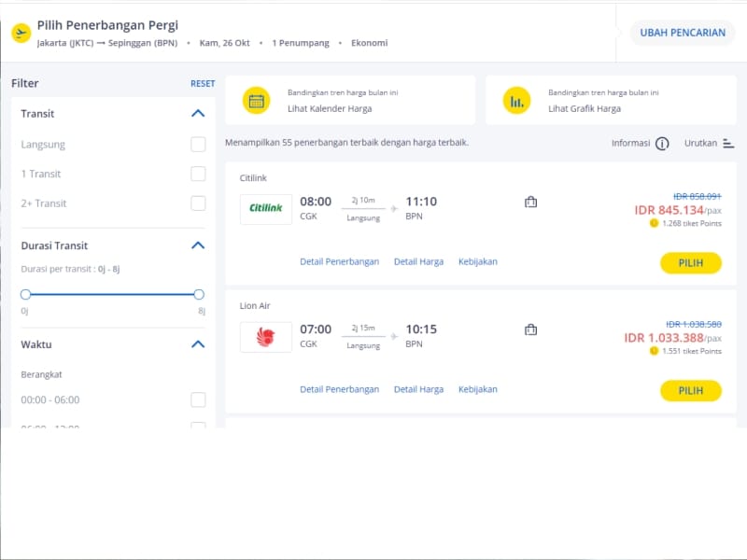The width and height of the screenshot is (747, 560).
Task: Open the price calendar icon
Action: pos(256,100)
